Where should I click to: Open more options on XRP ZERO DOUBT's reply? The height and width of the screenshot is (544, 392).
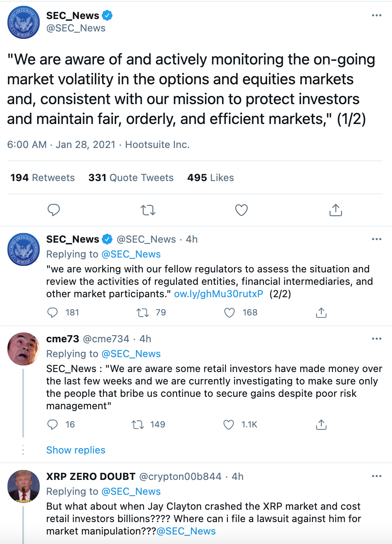pos(377,476)
